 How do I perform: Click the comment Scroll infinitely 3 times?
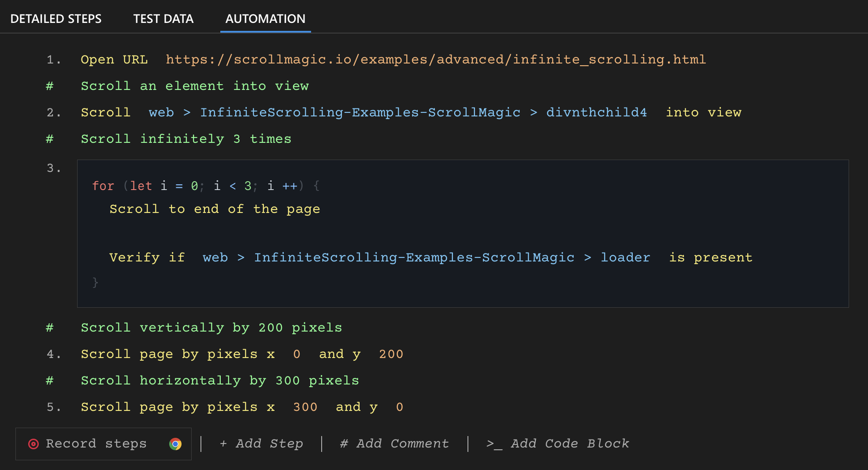pyautogui.click(x=185, y=139)
